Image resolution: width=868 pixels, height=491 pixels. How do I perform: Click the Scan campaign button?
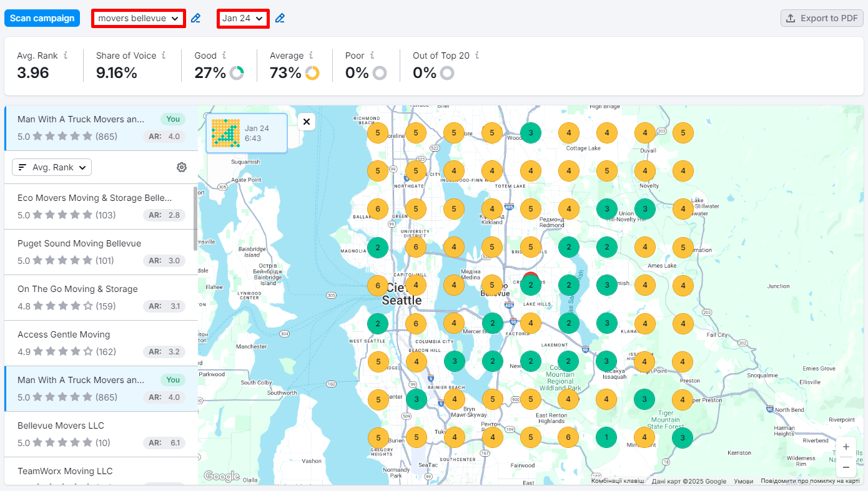(x=42, y=18)
